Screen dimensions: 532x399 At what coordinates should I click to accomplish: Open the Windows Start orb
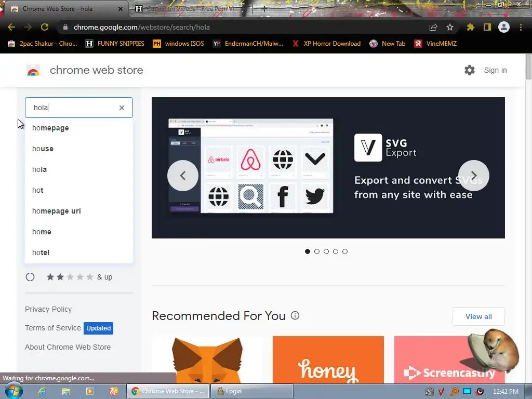[14, 391]
